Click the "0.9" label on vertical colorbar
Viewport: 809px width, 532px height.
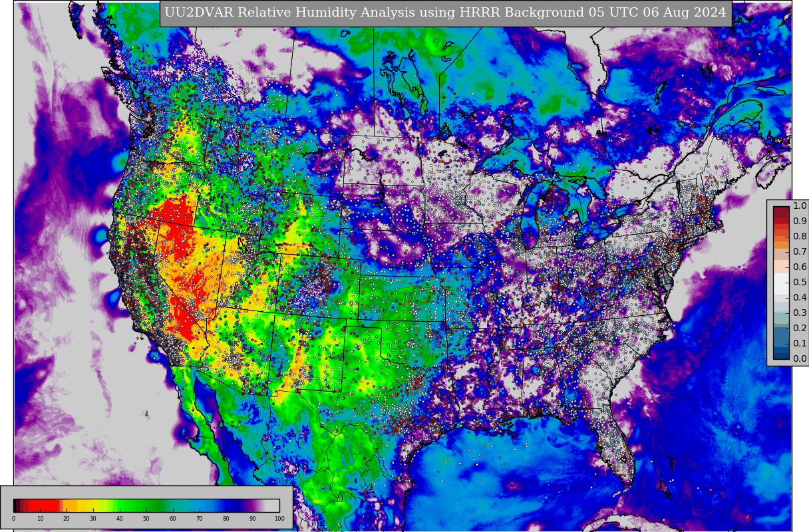800,221
